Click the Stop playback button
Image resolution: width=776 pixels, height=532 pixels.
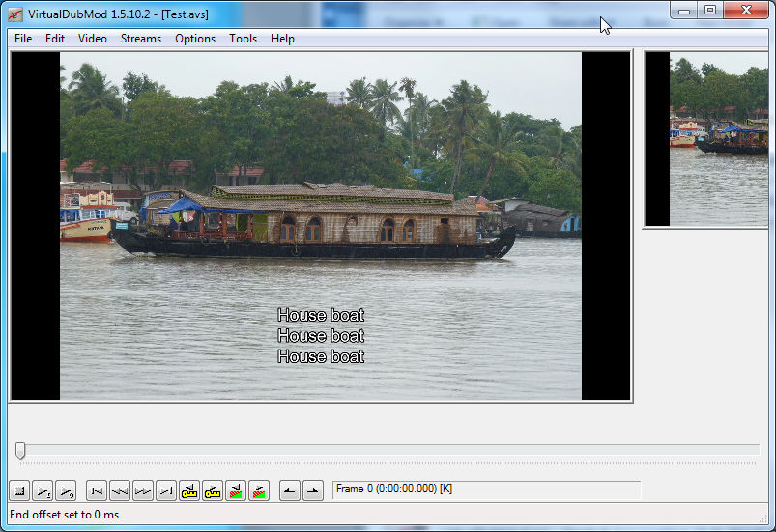(x=19, y=490)
